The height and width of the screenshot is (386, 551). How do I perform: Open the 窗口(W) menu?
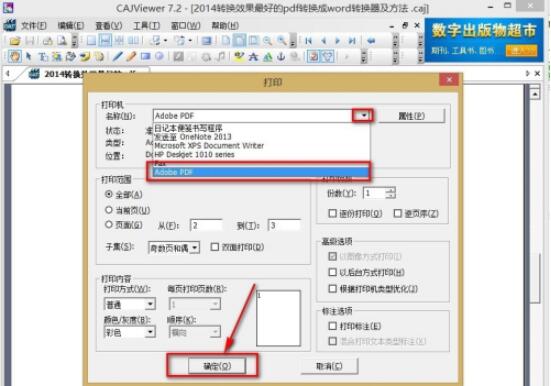tap(185, 26)
